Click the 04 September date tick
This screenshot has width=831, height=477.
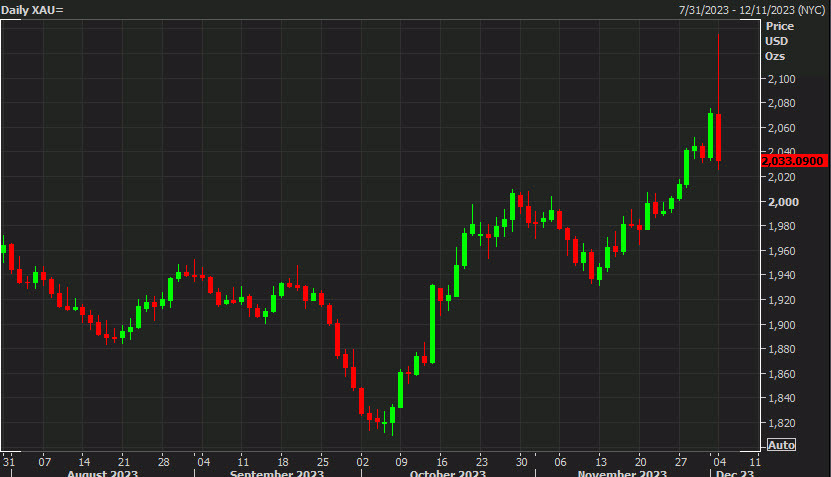[x=204, y=462]
